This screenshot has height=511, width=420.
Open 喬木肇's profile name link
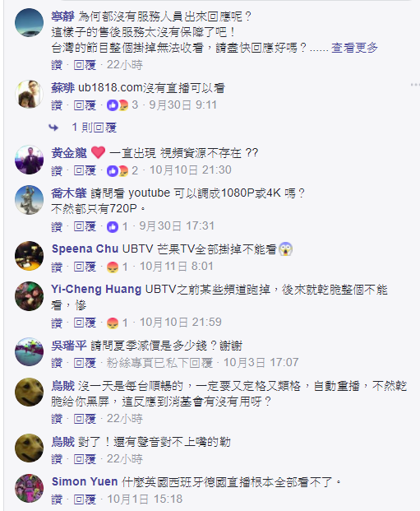69,193
